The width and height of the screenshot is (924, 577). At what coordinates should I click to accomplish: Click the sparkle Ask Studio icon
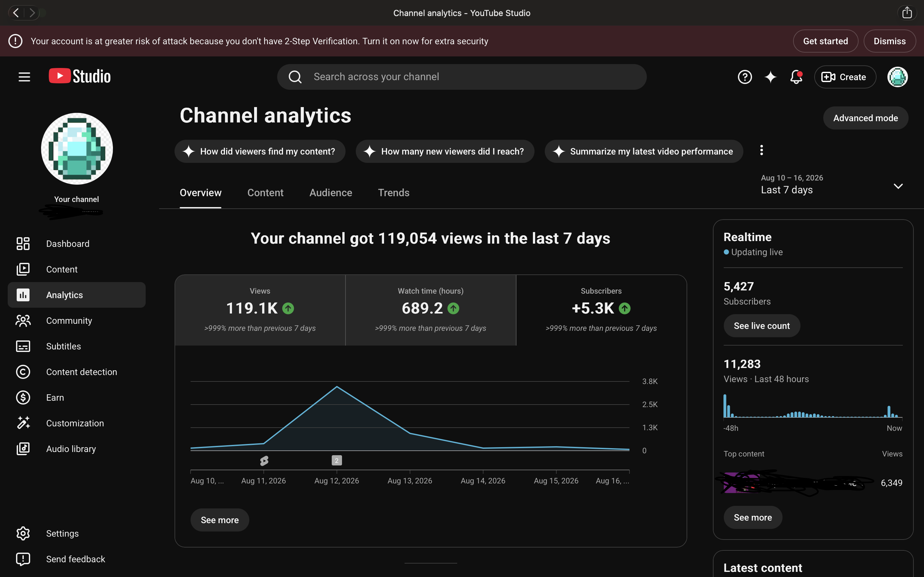770,77
